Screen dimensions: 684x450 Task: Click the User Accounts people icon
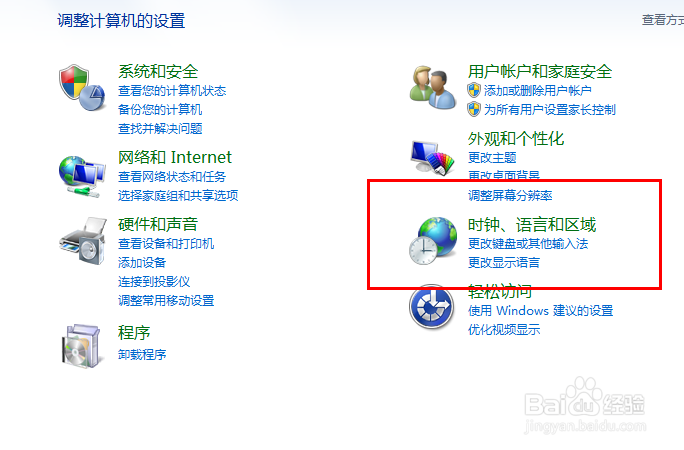click(433, 87)
